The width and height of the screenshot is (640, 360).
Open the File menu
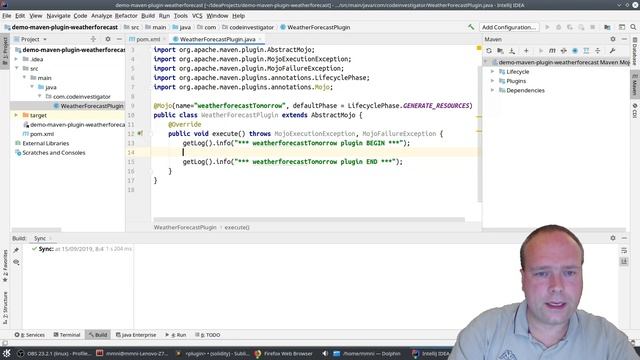point(7,16)
